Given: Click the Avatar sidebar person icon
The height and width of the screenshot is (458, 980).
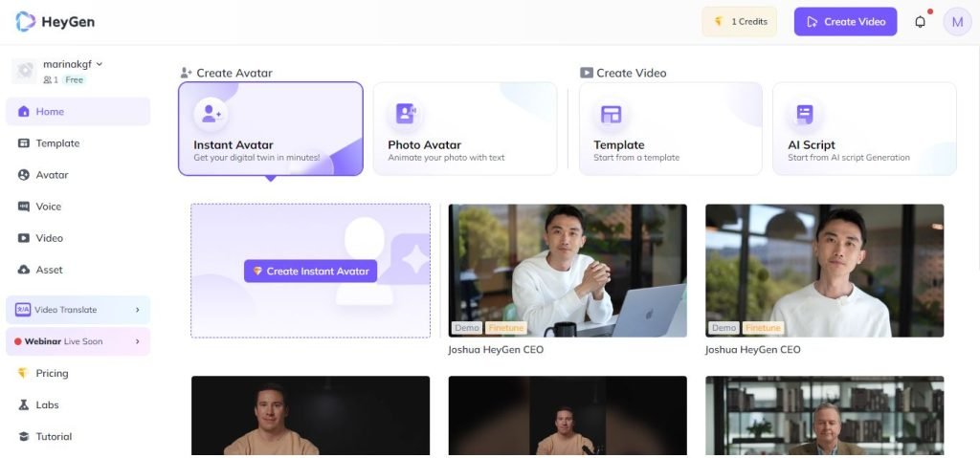Looking at the screenshot, I should (x=24, y=175).
